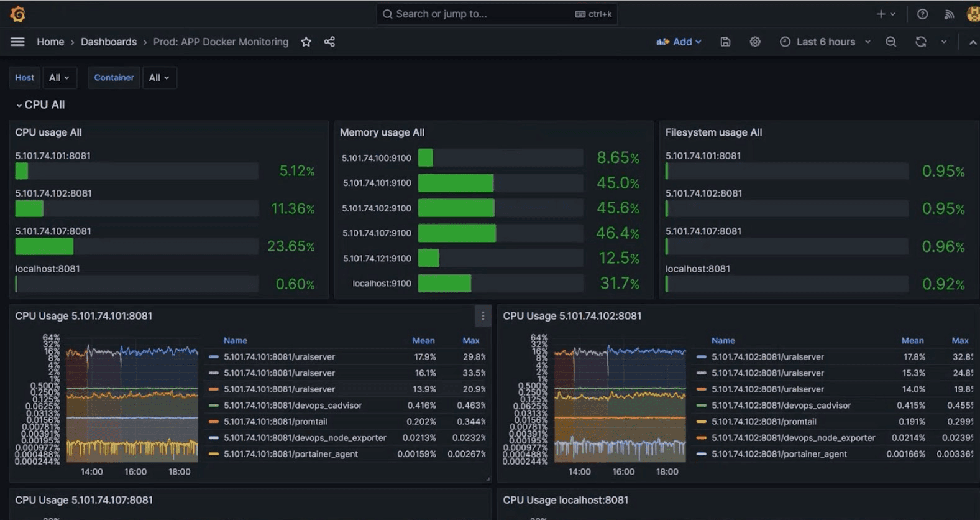Star the dashboard as favorite
The height and width of the screenshot is (520, 980).
click(x=306, y=42)
